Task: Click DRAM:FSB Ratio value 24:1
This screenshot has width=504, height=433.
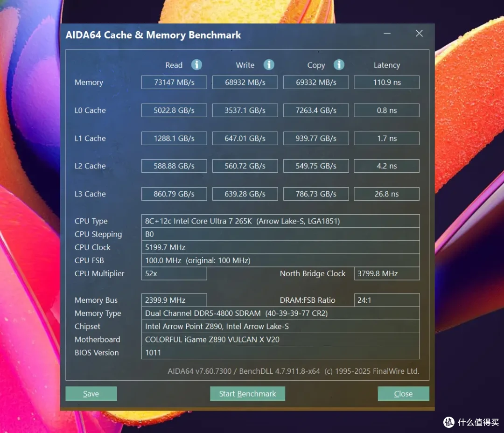Action: click(x=387, y=300)
